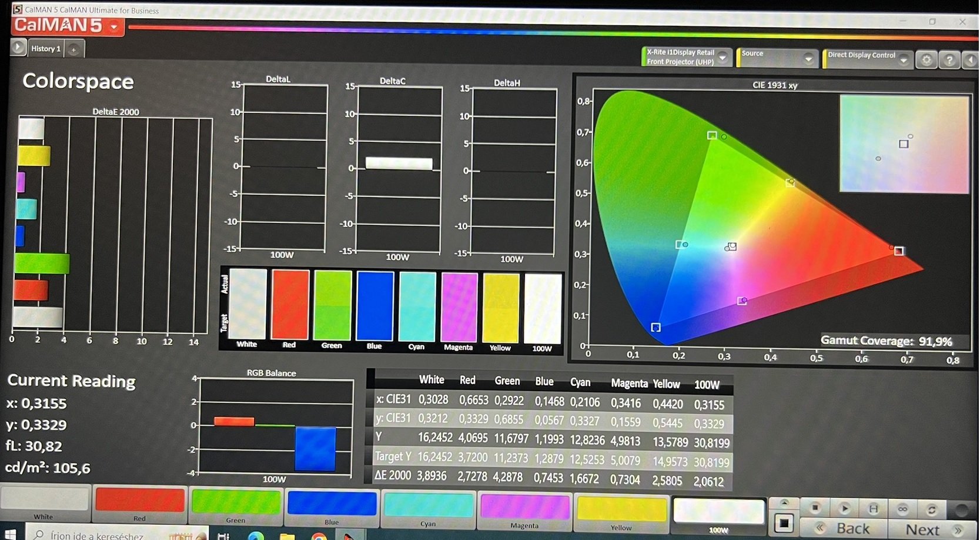Switch to the History 1 tab
Image resolution: width=980 pixels, height=540 pixels.
46,49
